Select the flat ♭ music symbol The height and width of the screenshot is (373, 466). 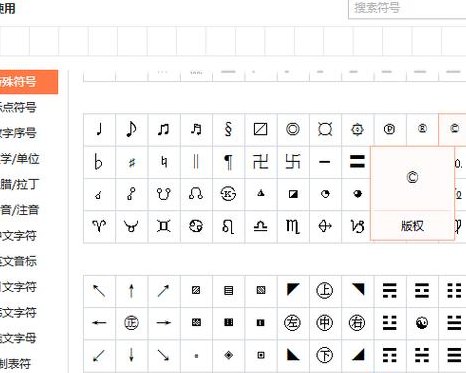click(x=99, y=162)
